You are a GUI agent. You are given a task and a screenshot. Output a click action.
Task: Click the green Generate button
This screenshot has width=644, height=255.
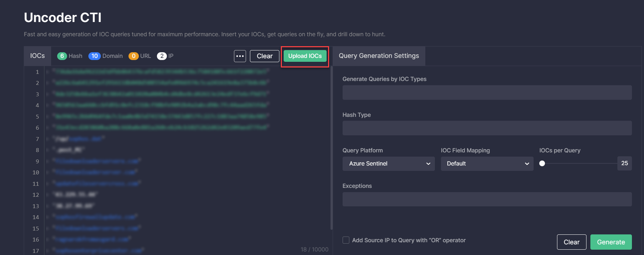611,242
